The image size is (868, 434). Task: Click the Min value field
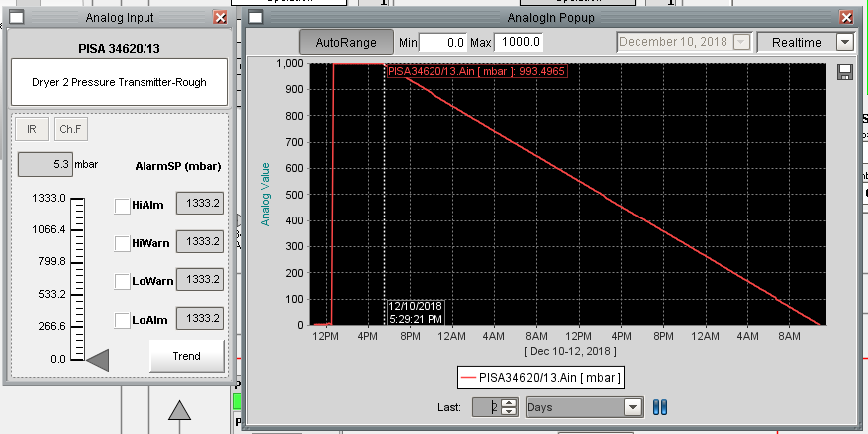tap(442, 42)
